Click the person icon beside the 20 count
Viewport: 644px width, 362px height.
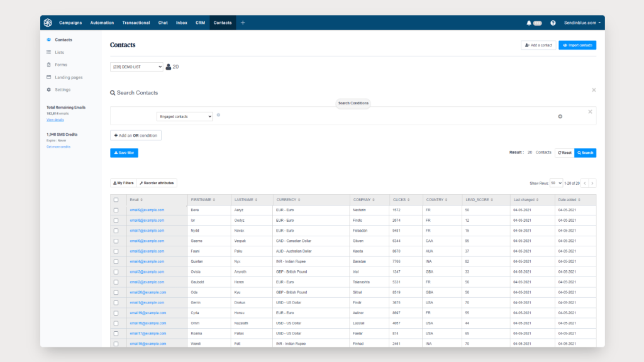pyautogui.click(x=169, y=67)
